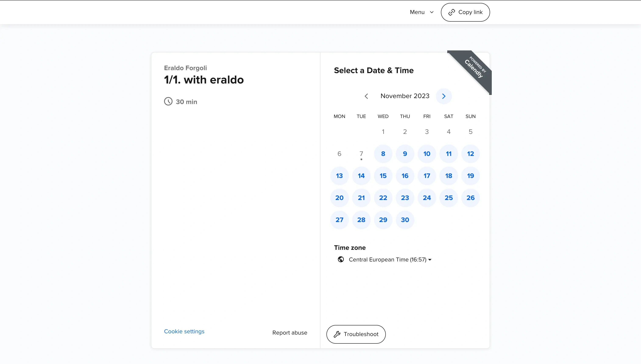641x364 pixels.
Task: Click the Copy link button in top right
Action: (x=465, y=12)
